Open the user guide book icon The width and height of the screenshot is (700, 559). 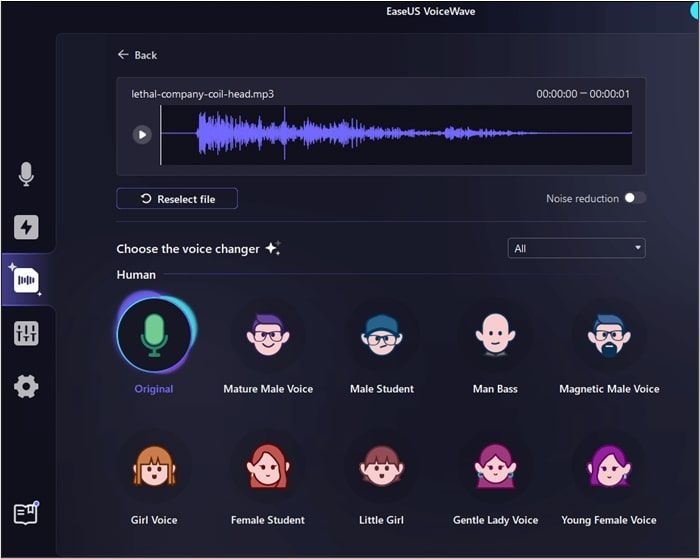26,513
